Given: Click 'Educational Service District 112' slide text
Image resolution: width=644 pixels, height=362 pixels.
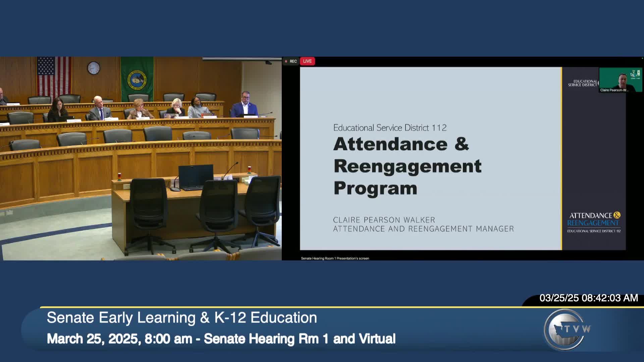Looking at the screenshot, I should (390, 128).
